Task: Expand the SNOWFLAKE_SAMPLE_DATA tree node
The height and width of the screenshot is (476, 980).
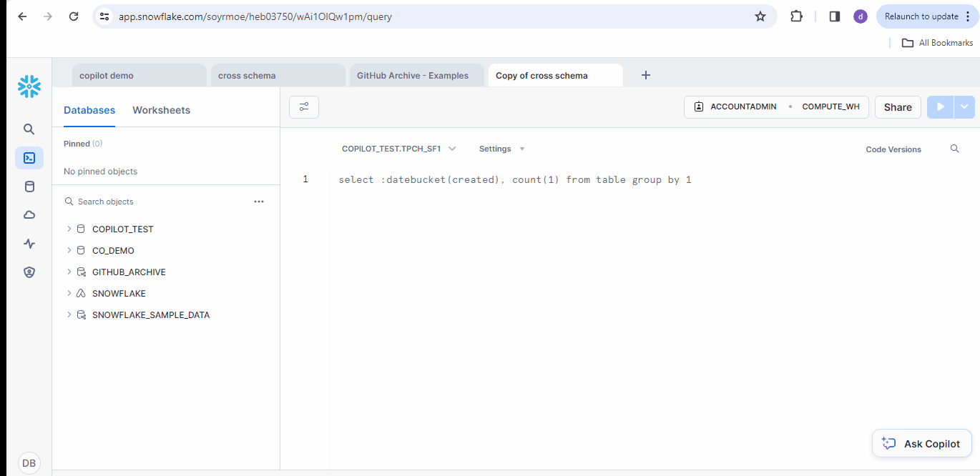Action: (x=69, y=315)
